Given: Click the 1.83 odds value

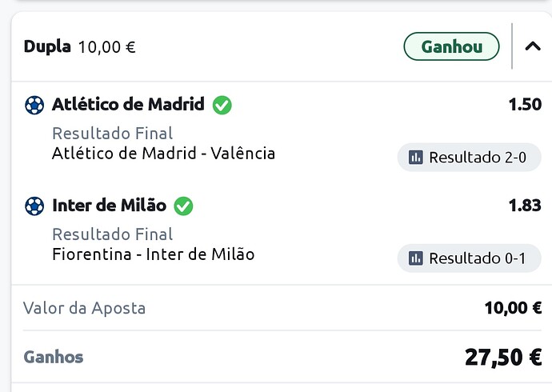Looking at the screenshot, I should (525, 206).
